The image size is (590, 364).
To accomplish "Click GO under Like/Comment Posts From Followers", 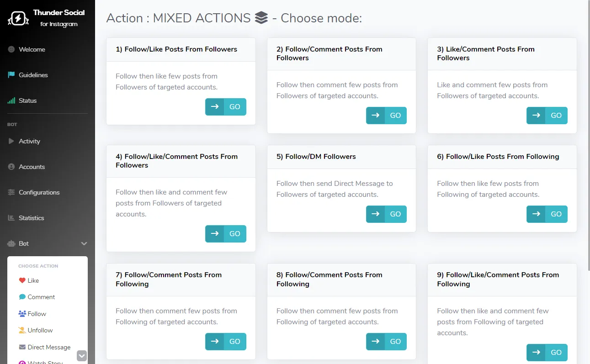I will click(547, 116).
